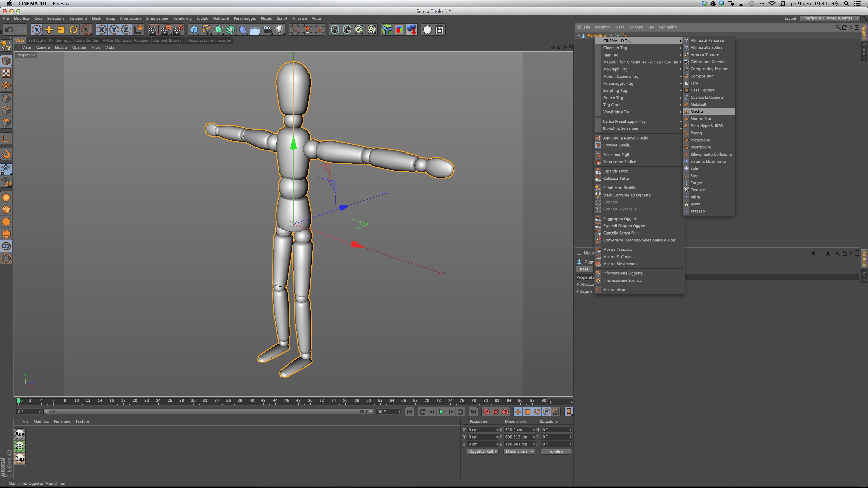This screenshot has height=488, width=868.
Task: Choose Mostra from the tag submenu
Action: pos(697,111)
